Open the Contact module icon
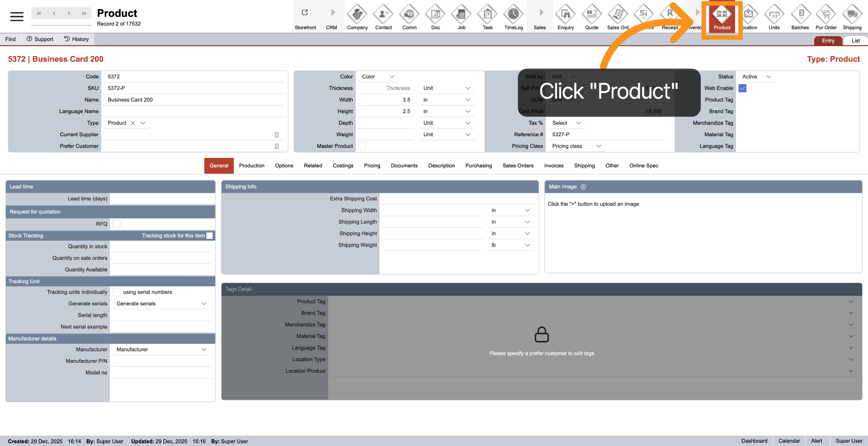 tap(383, 15)
